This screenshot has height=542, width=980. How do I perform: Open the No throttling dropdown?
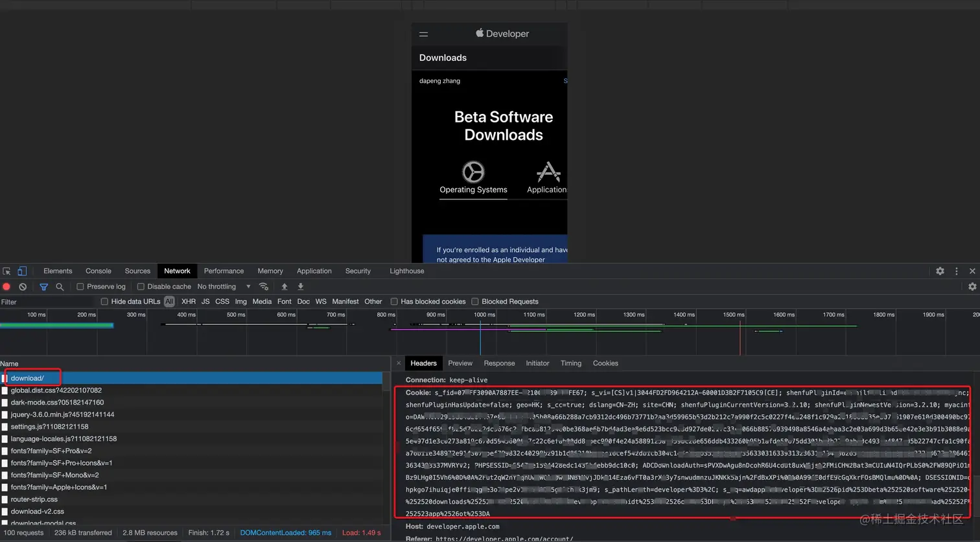224,287
